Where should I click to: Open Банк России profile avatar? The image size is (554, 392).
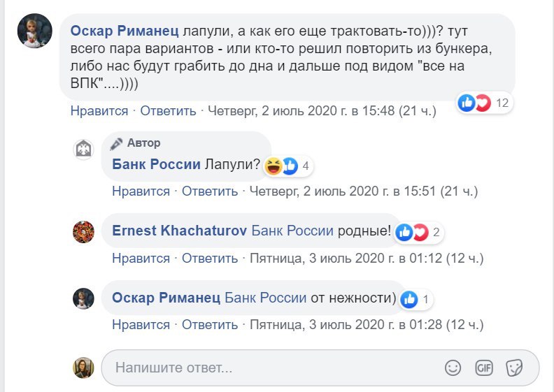[x=84, y=150]
